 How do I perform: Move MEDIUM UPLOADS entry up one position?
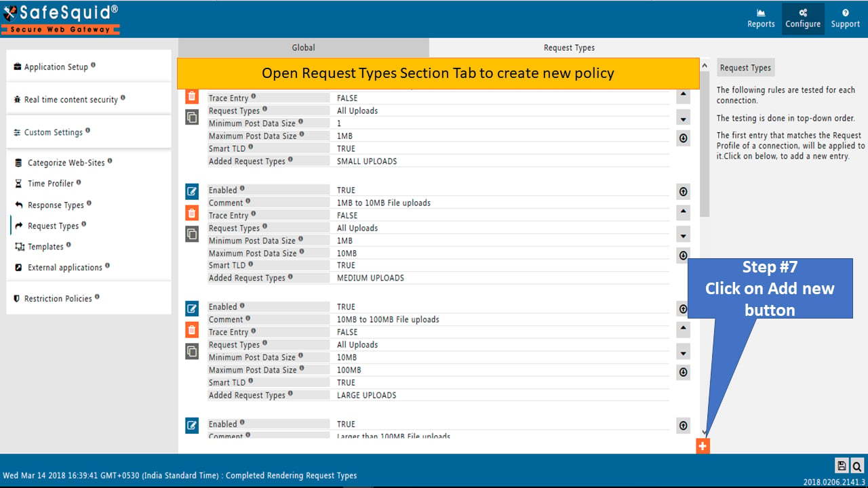click(x=684, y=212)
